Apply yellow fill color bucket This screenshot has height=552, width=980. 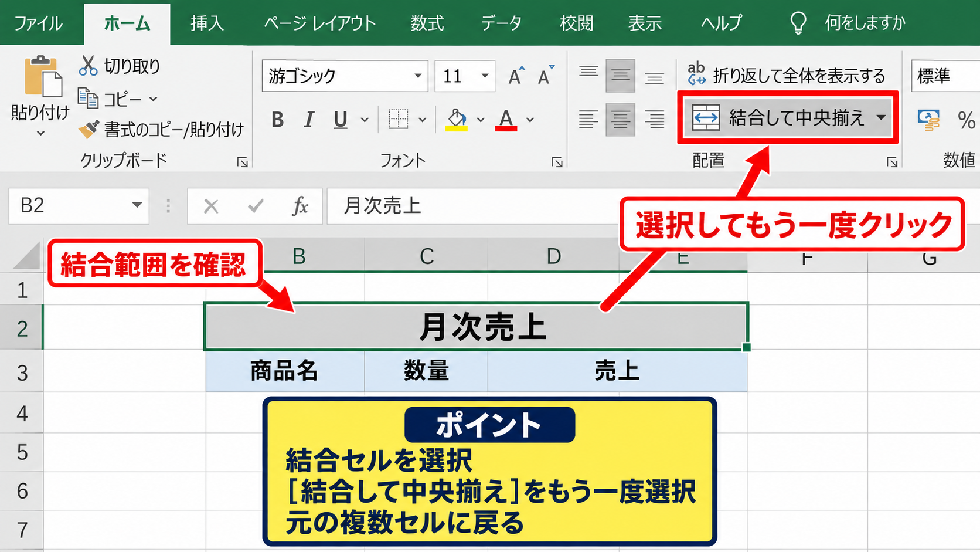(457, 120)
